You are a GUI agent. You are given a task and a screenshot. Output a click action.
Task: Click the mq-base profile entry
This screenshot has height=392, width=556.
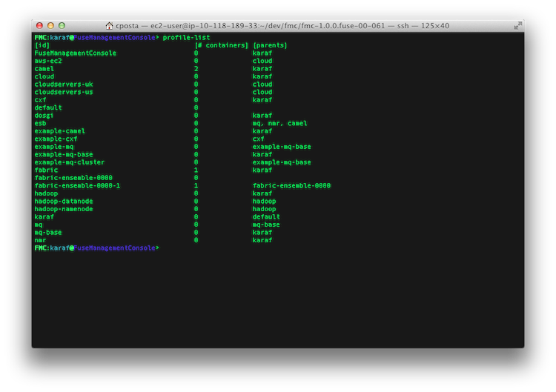[x=48, y=233]
